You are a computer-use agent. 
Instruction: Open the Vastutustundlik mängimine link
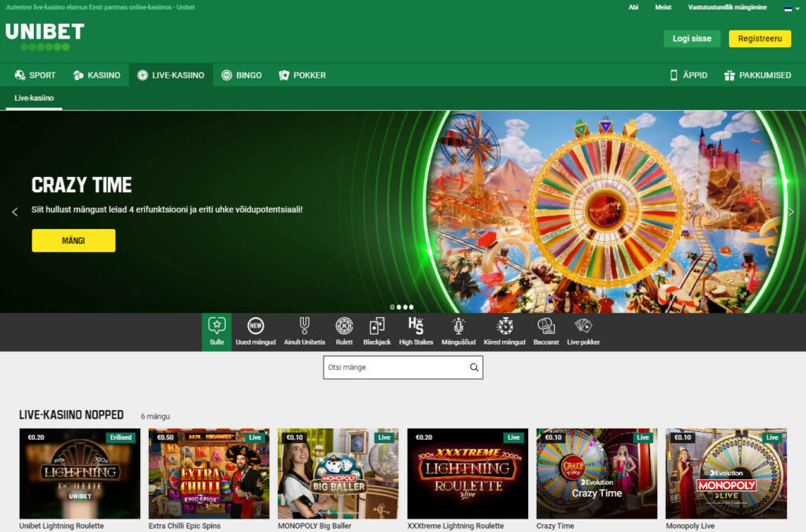pos(727,7)
